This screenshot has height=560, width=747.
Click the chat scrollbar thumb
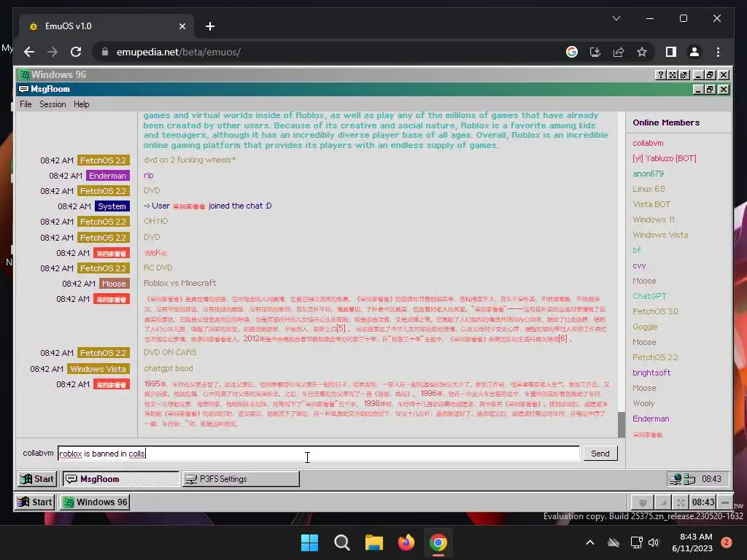pyautogui.click(x=622, y=424)
